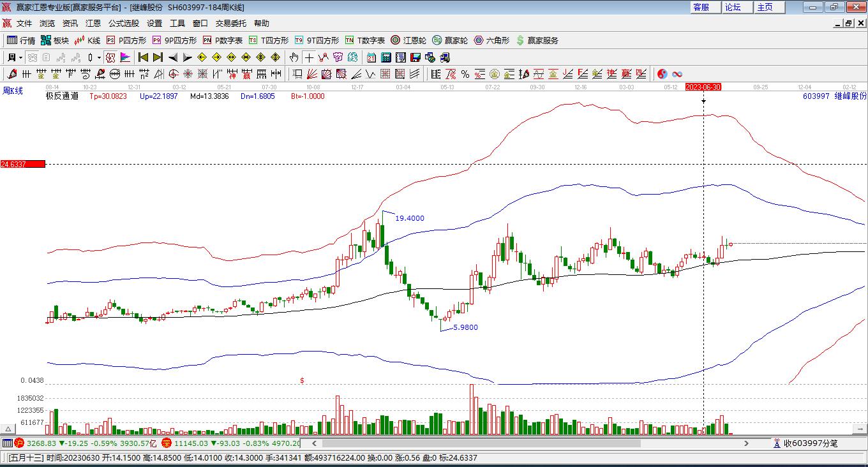
Task: Open candlestick style dropdown arrow
Action: (99, 57)
